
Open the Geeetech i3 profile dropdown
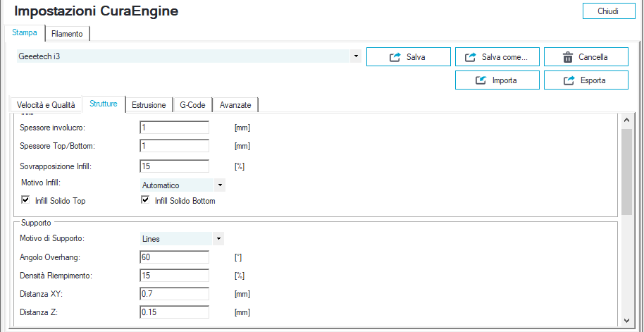(x=355, y=56)
